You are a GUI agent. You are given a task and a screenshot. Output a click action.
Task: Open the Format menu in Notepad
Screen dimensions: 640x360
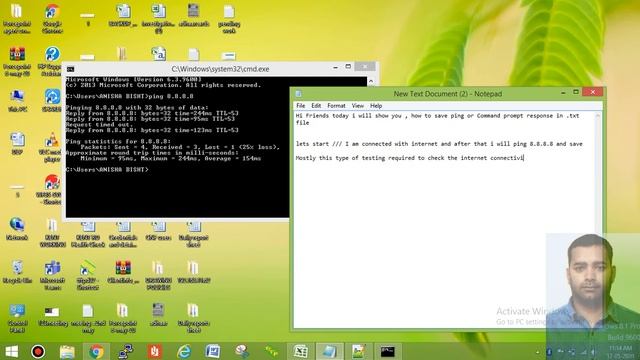tap(336, 106)
